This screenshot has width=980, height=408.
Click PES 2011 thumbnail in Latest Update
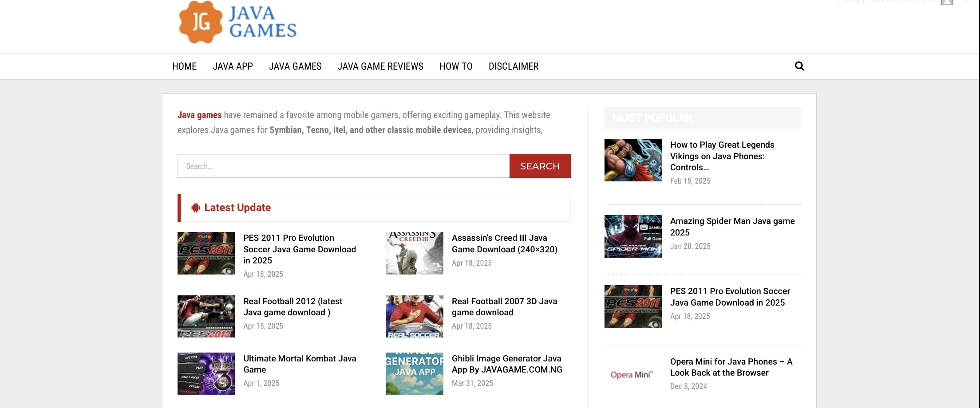[206, 253]
